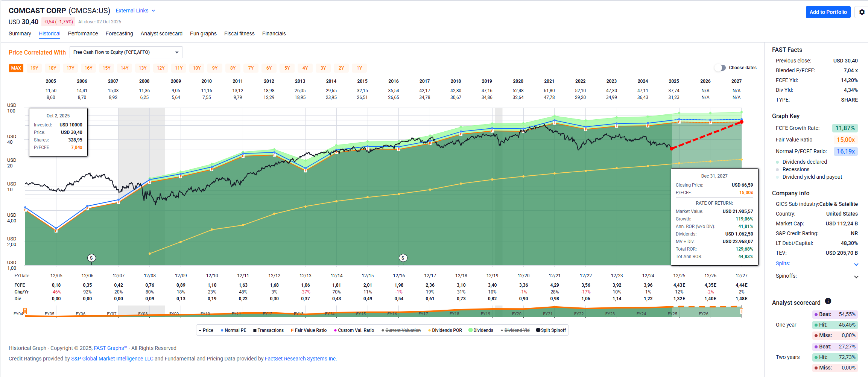Click the split marker near 12/06
This screenshot has height=377, width=868.
coord(91,258)
